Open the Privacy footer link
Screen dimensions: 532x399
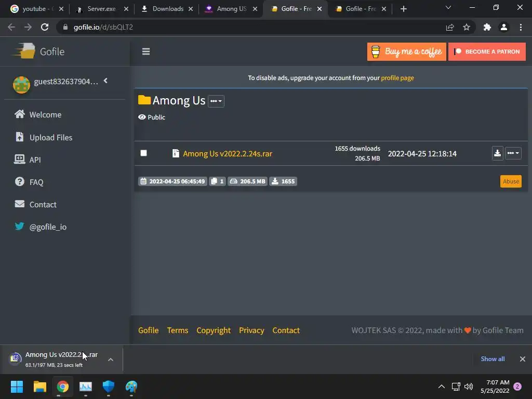(x=251, y=330)
